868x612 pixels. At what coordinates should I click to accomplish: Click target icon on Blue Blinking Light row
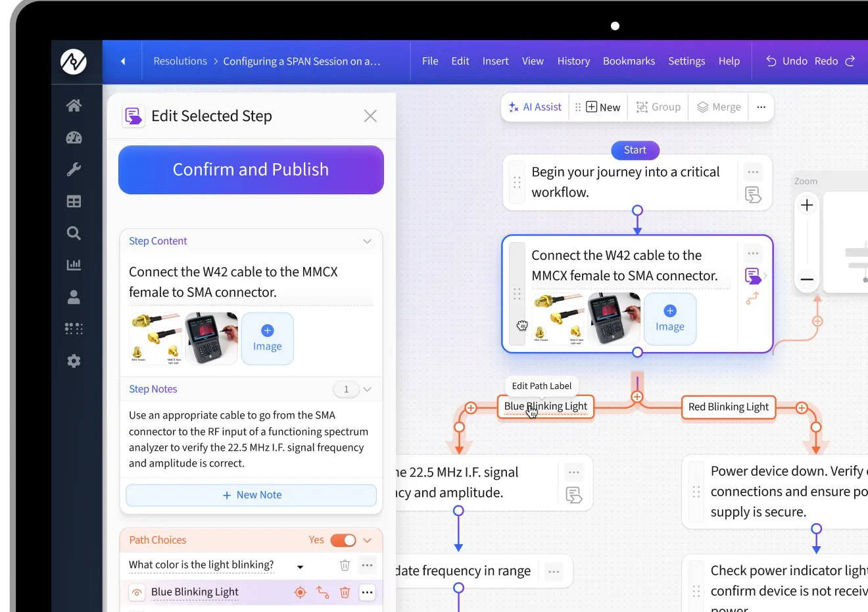(300, 592)
